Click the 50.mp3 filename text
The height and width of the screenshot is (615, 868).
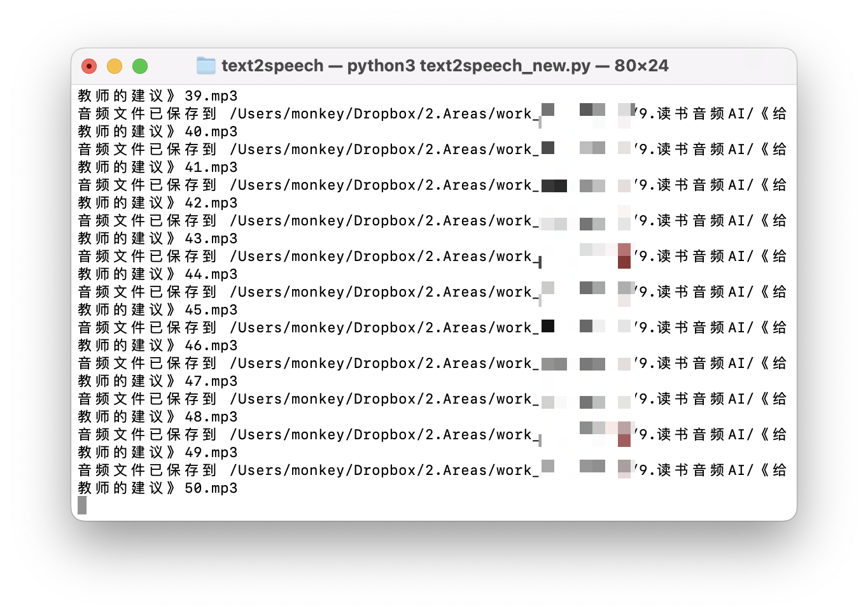[211, 488]
